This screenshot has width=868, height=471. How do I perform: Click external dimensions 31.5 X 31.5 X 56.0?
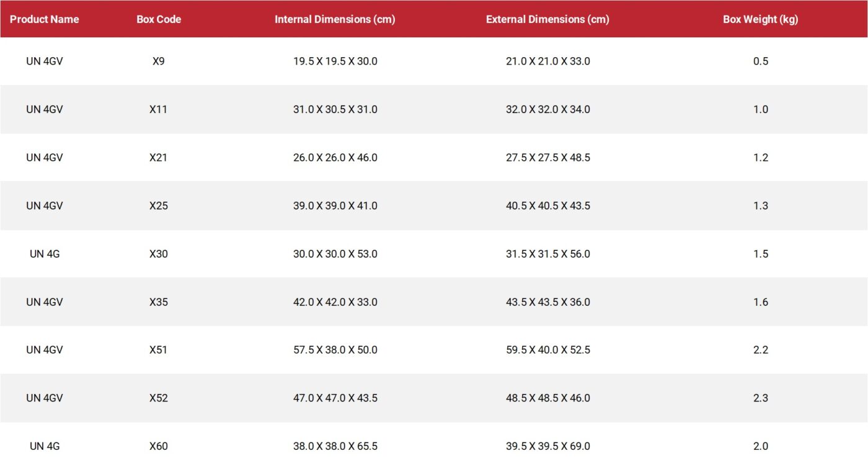point(548,254)
